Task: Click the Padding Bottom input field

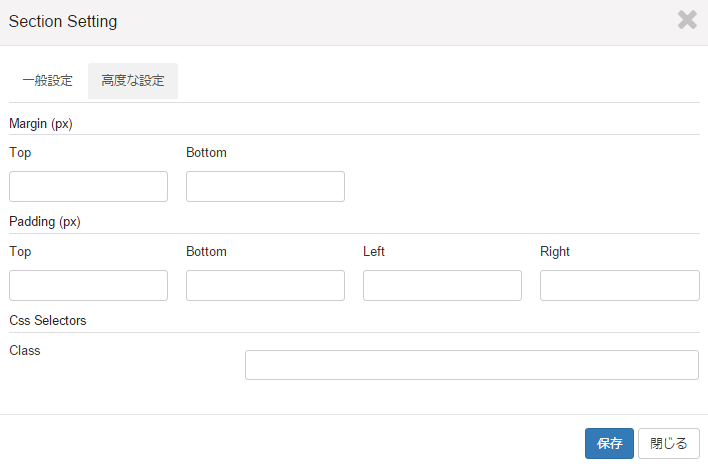Action: pyautogui.click(x=266, y=285)
